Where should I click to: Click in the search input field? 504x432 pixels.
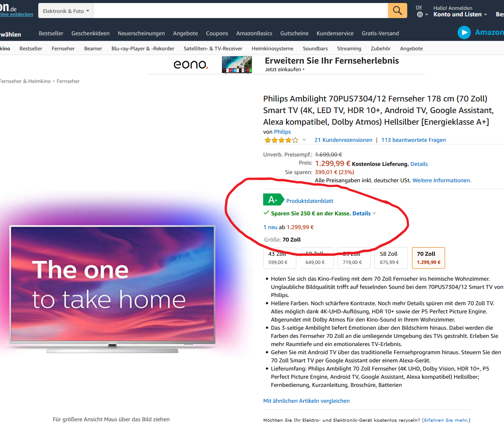[x=240, y=11]
